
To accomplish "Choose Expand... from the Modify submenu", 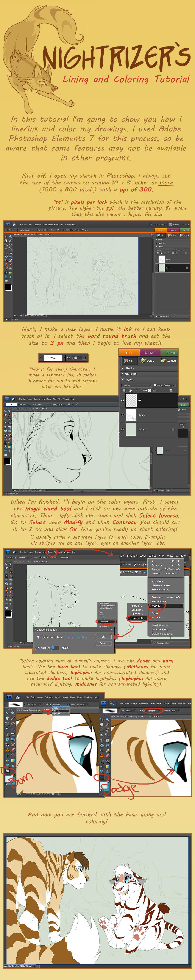I will coord(137,614).
